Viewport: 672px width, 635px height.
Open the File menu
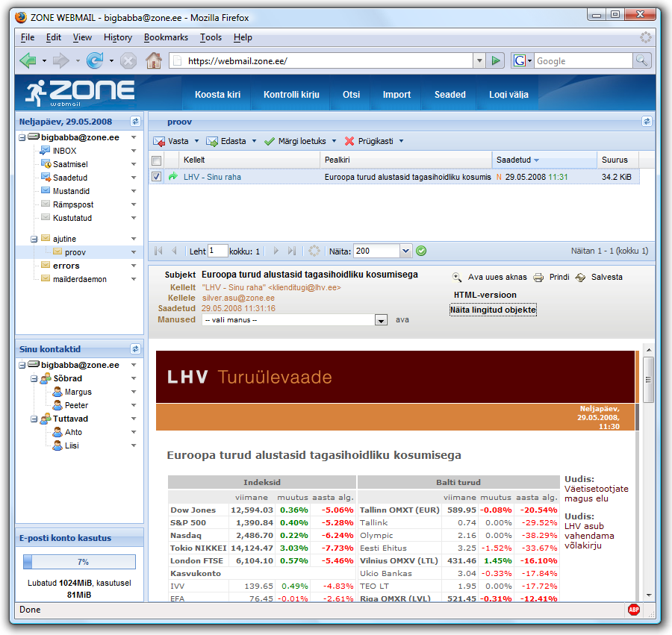click(x=28, y=37)
